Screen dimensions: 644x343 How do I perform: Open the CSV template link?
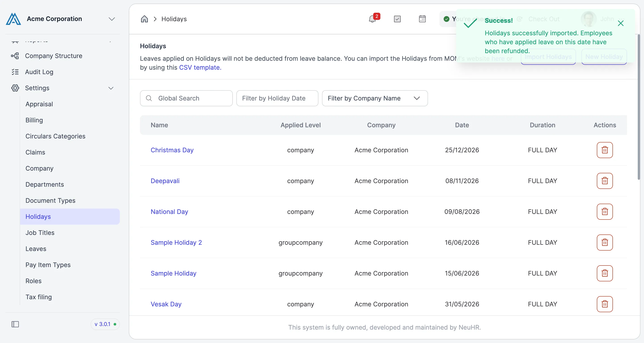[200, 67]
